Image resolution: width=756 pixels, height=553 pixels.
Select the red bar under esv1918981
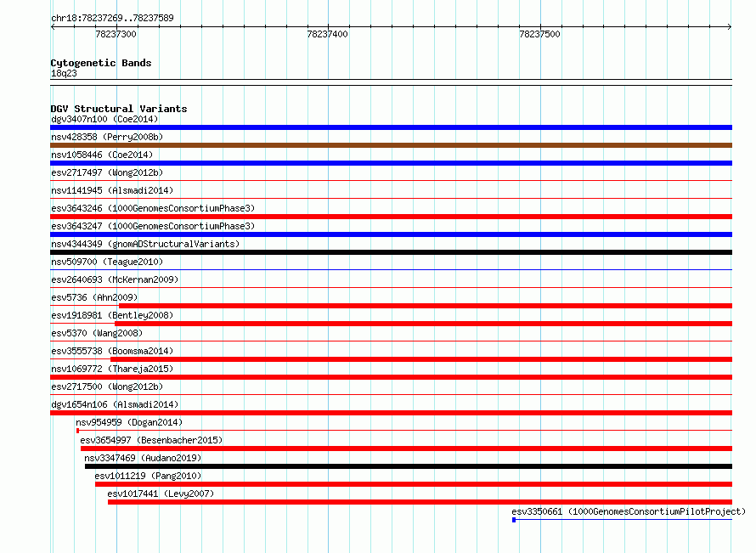(x=423, y=324)
